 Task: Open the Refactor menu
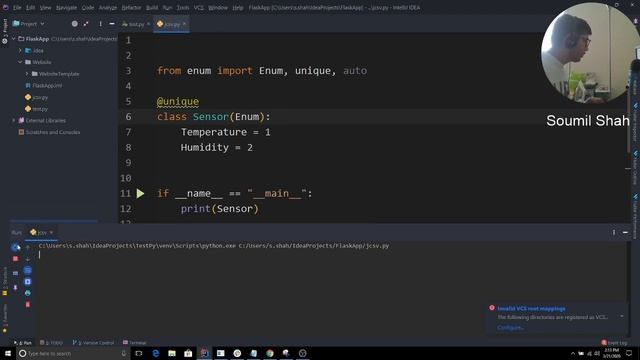pos(131,7)
